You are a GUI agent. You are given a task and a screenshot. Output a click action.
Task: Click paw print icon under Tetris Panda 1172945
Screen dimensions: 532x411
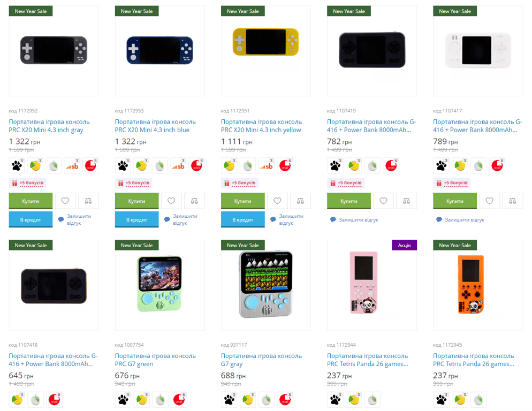[x=442, y=400]
